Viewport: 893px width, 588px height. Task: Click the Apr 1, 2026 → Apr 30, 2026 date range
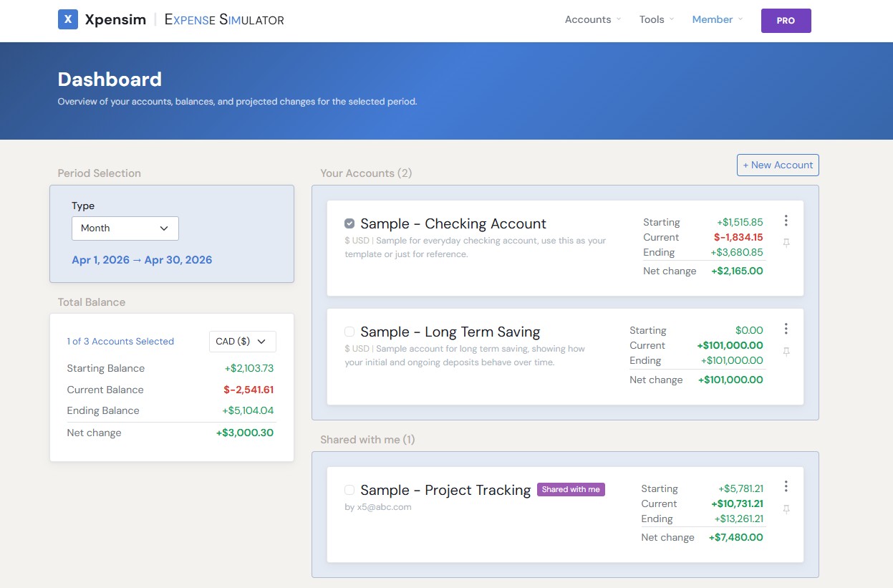coord(142,259)
